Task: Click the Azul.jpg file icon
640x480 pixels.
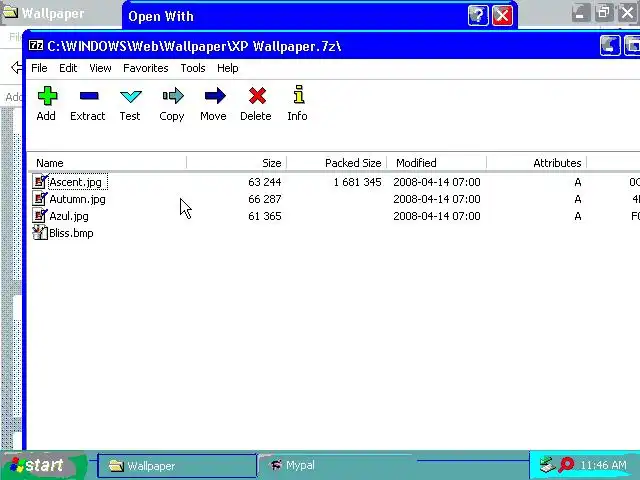Action: pos(40,216)
